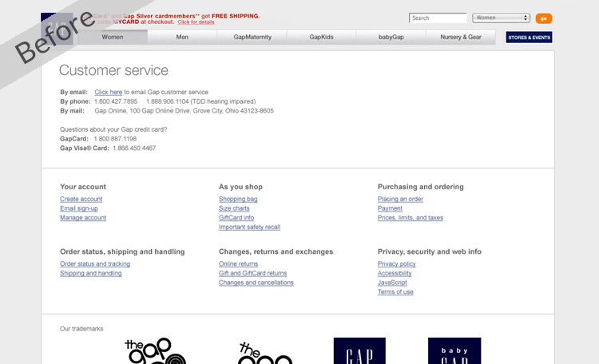The image size is (599, 364).
Task: Click 'Questions about your Gap credit card?' text
Action: point(113,129)
